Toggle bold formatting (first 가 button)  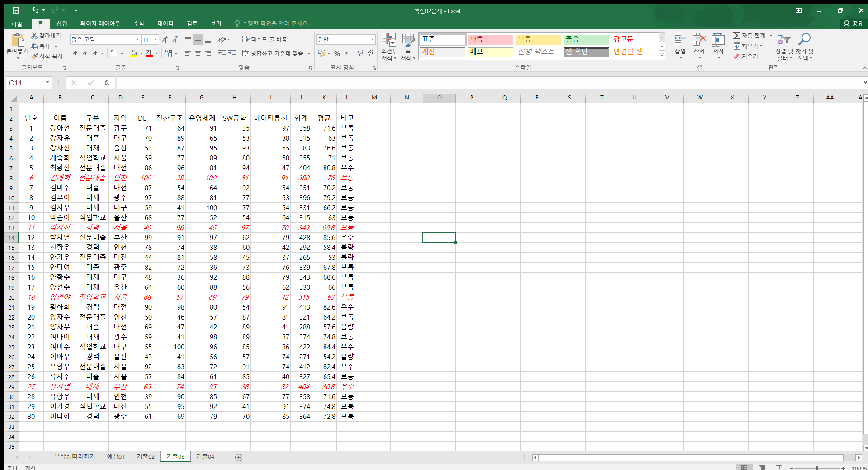pos(75,53)
